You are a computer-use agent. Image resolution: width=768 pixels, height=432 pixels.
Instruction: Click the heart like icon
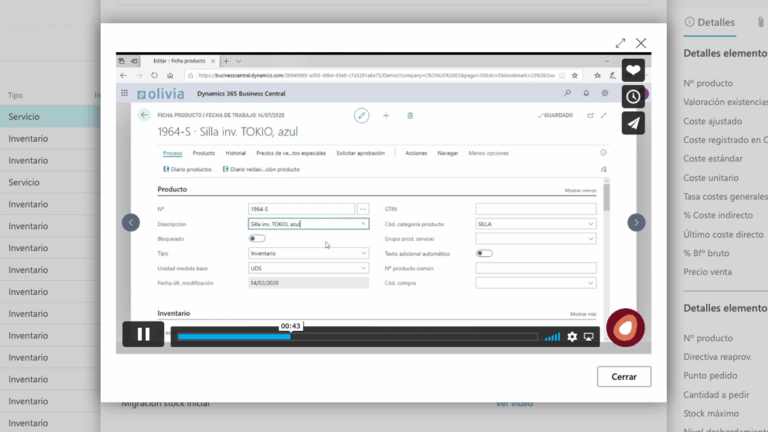click(x=633, y=70)
